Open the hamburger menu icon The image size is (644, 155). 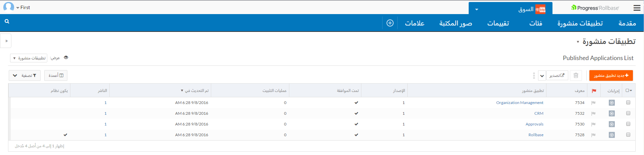click(x=637, y=8)
